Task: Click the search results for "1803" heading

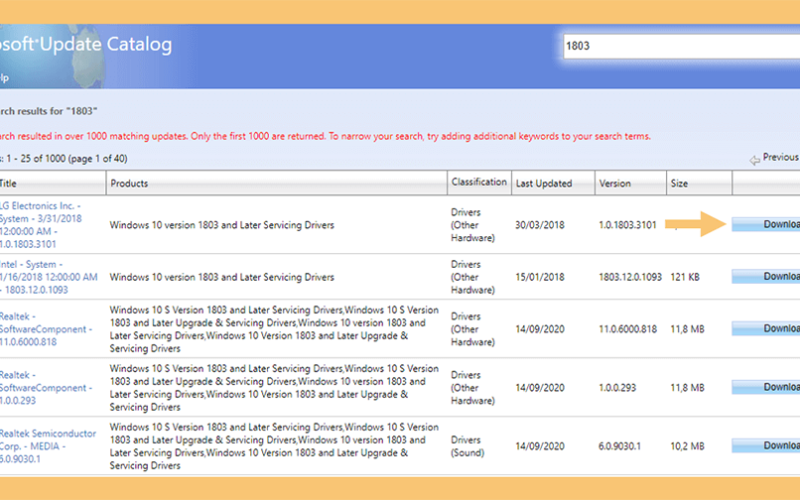Action: pyautogui.click(x=49, y=111)
